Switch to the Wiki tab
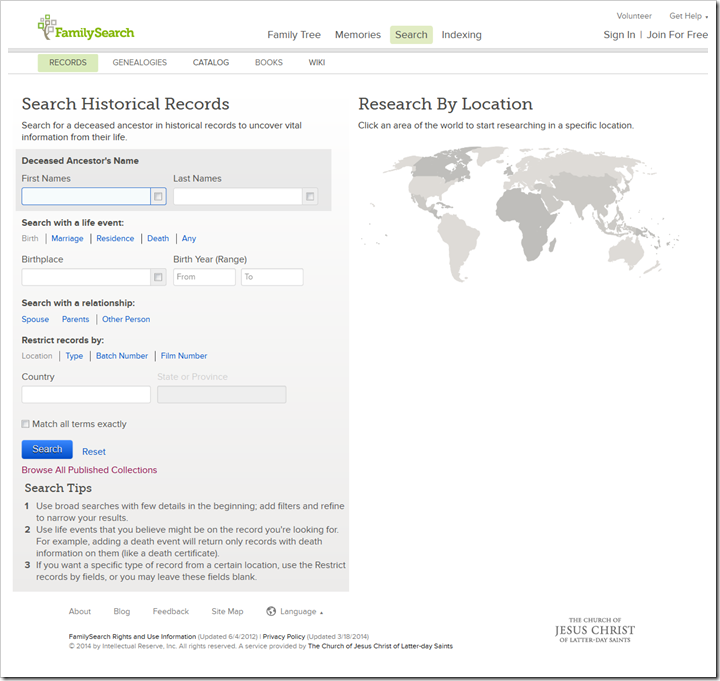Screen dimensions: 720x681 pos(317,62)
